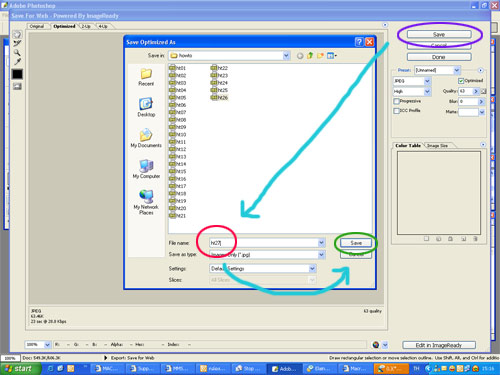Click the Up One Level folder icon

click(x=310, y=56)
